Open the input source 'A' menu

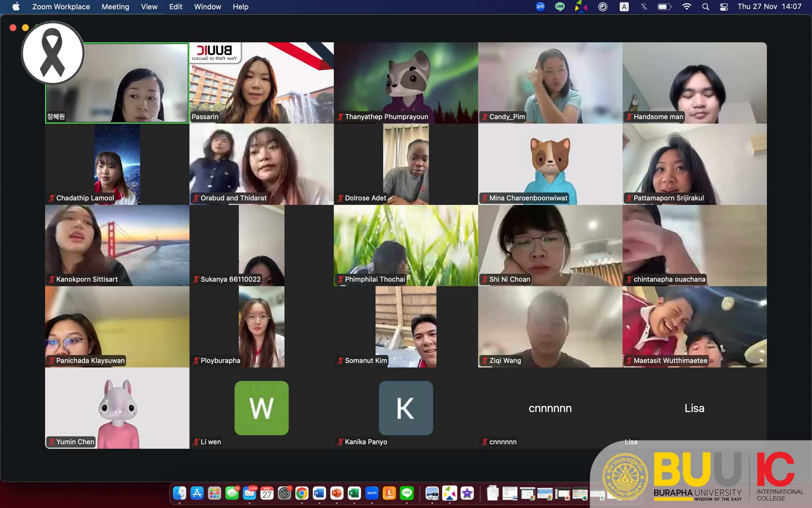(624, 7)
